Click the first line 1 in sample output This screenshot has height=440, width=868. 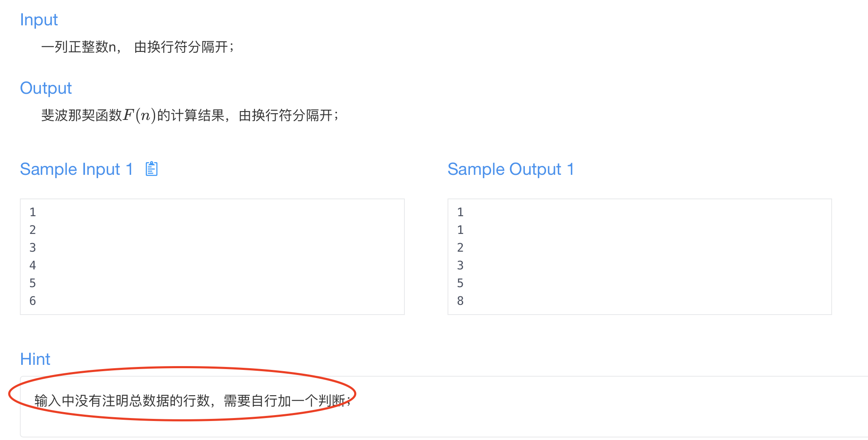(460, 212)
